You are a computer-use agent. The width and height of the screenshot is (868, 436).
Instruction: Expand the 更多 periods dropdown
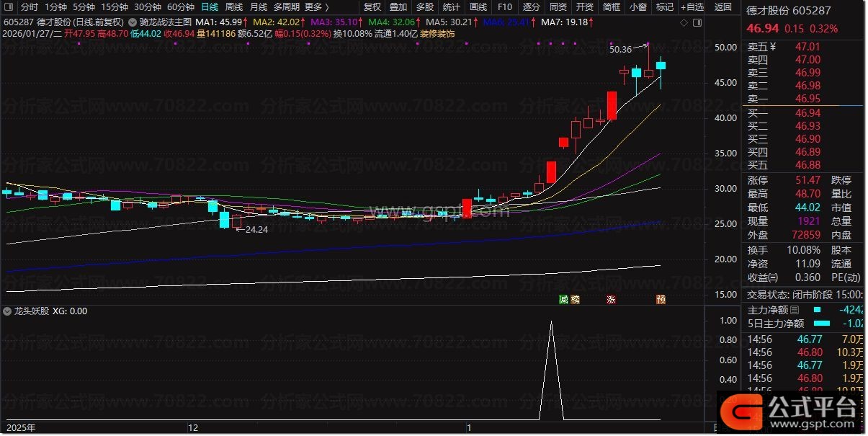coord(316,7)
